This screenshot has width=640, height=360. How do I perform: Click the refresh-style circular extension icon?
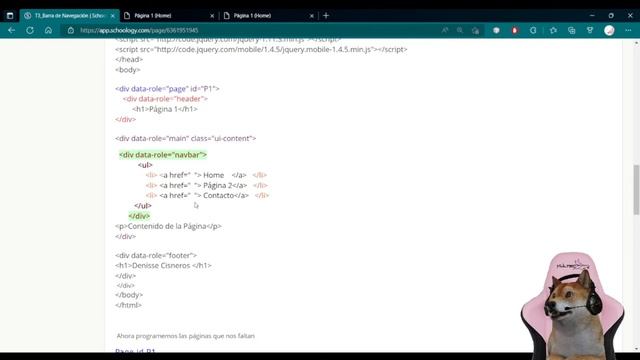pyautogui.click(x=533, y=30)
